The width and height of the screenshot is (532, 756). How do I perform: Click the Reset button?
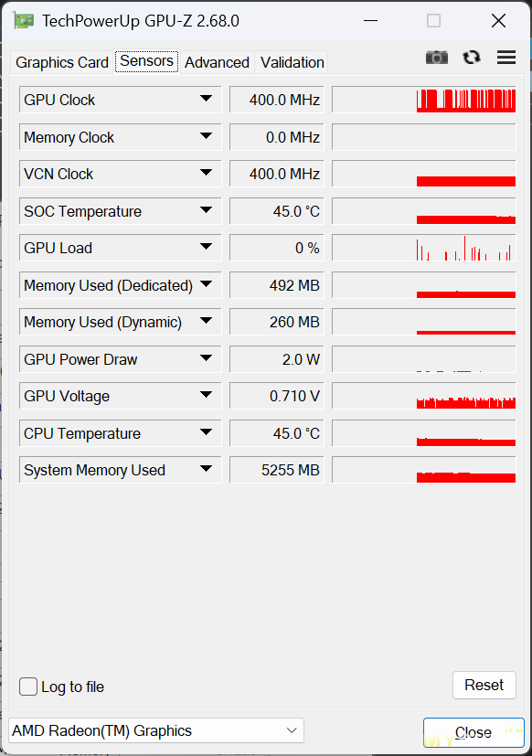(484, 685)
